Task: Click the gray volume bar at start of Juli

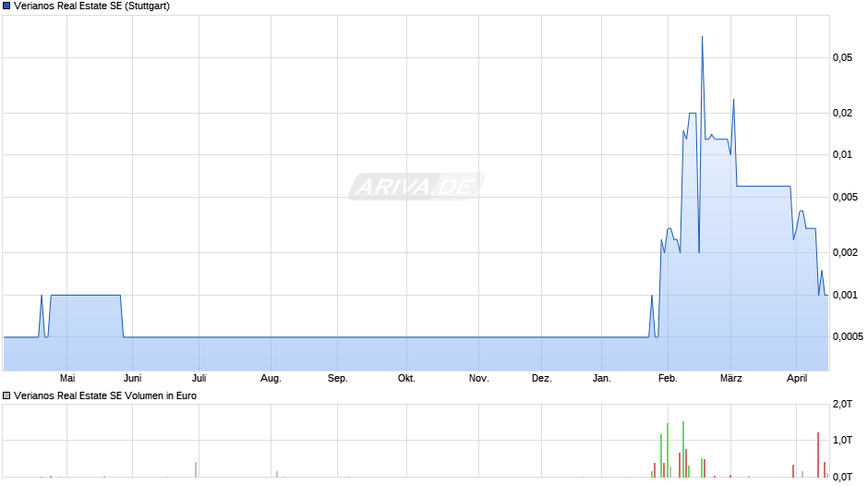Action: (196, 469)
